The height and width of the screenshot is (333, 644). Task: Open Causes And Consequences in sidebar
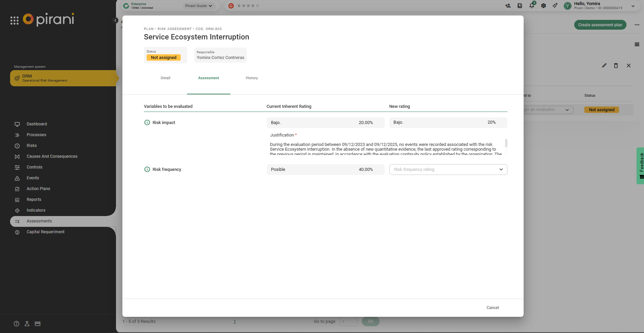pos(52,156)
